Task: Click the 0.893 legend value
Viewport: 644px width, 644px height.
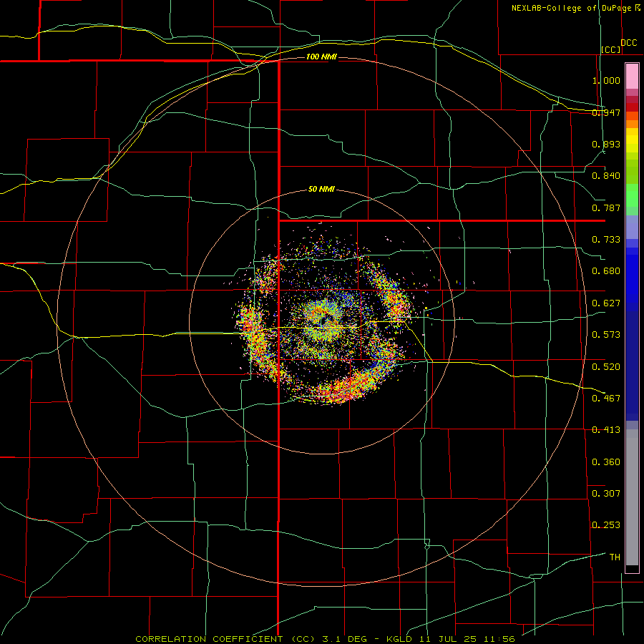Action: coord(606,144)
